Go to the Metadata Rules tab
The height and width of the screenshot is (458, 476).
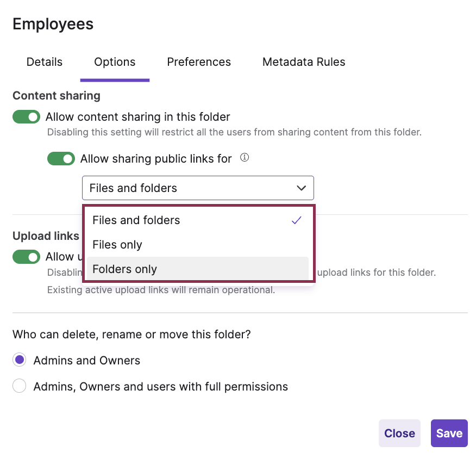304,62
